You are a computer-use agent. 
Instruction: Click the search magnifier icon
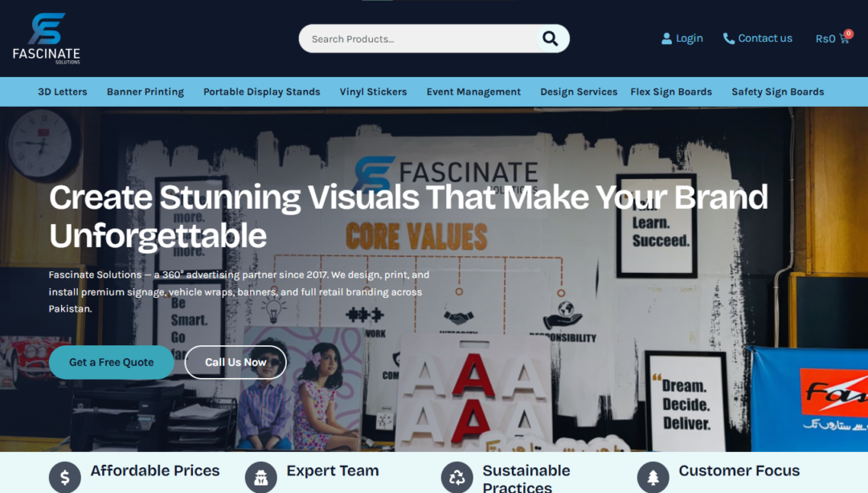pos(550,39)
